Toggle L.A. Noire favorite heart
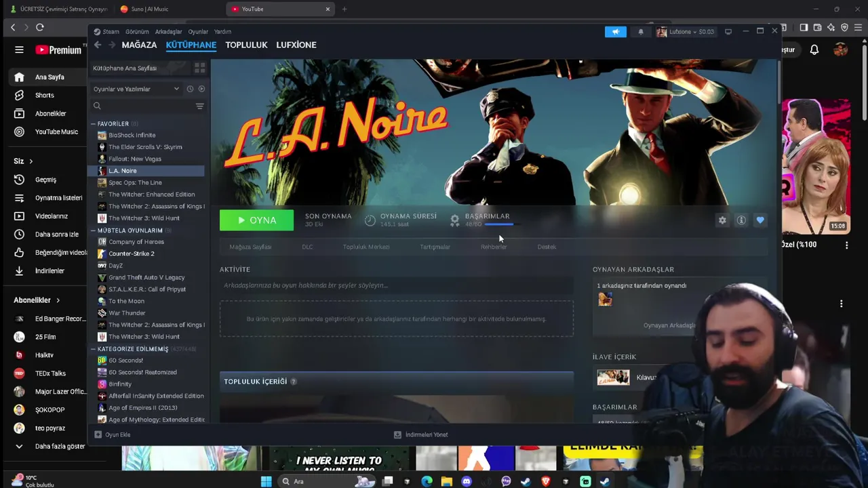Viewport: 868px width, 488px height. tap(760, 220)
